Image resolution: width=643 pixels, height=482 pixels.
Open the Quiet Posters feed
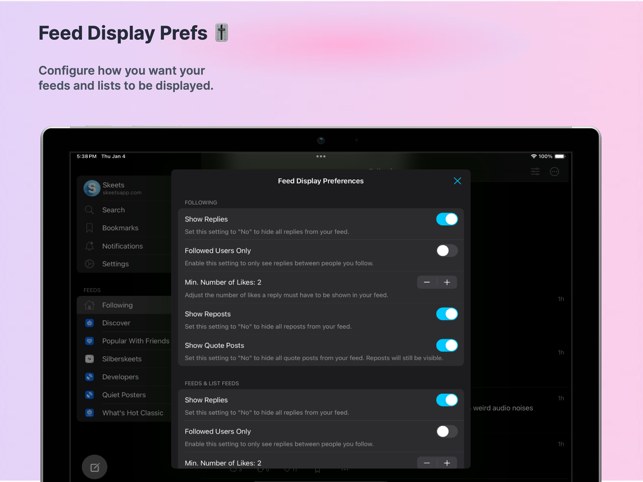point(124,395)
